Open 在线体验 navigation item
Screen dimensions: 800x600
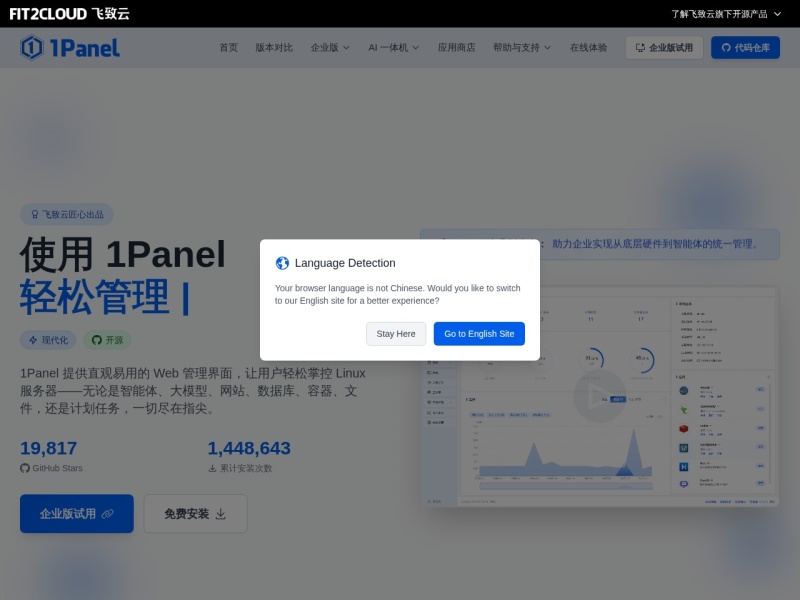[588, 47]
